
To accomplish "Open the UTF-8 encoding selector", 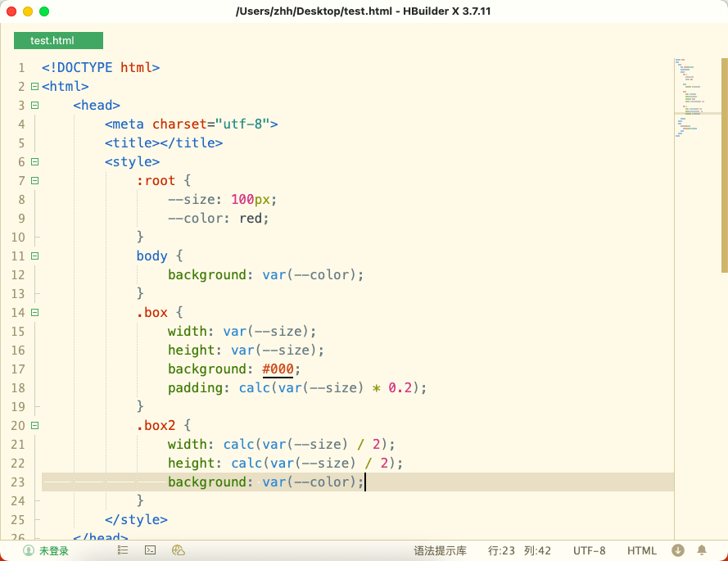I will click(590, 550).
